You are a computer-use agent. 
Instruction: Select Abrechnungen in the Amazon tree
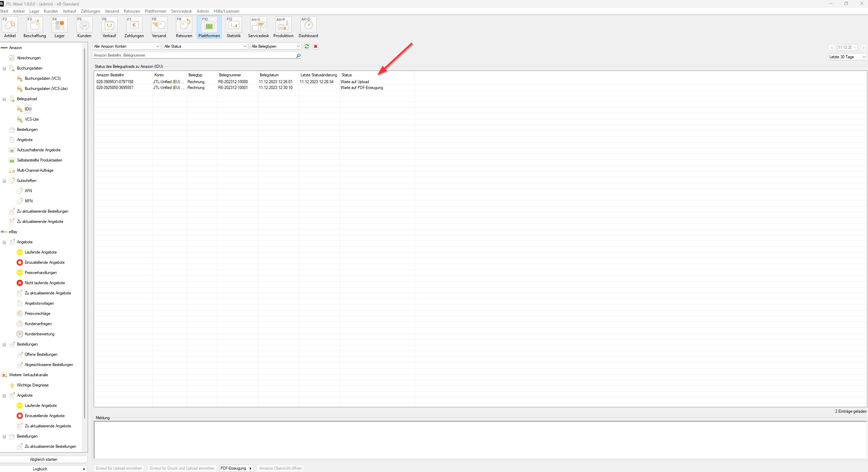(x=29, y=58)
